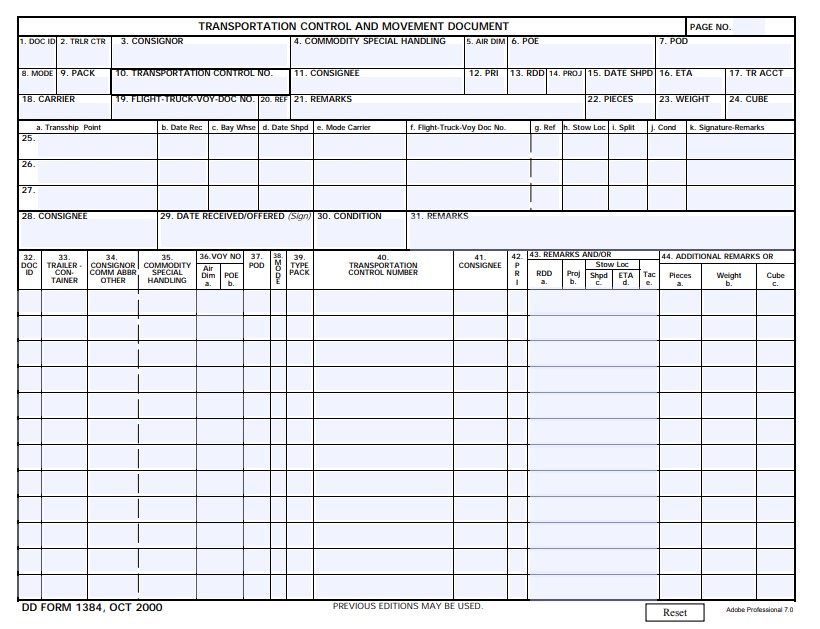The height and width of the screenshot is (629, 820).
Task: Click first row under 37. POD column
Action: pyautogui.click(x=257, y=302)
